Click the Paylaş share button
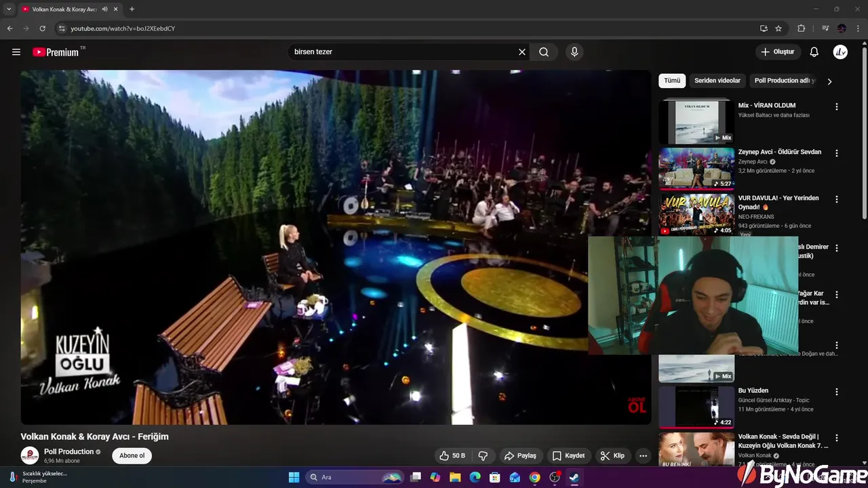Screen dimensions: 868x488 tap(520, 455)
